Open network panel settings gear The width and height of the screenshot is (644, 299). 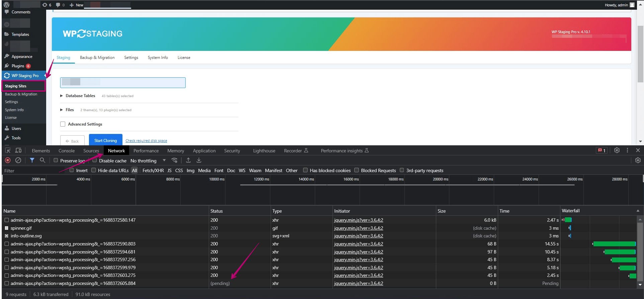click(638, 160)
